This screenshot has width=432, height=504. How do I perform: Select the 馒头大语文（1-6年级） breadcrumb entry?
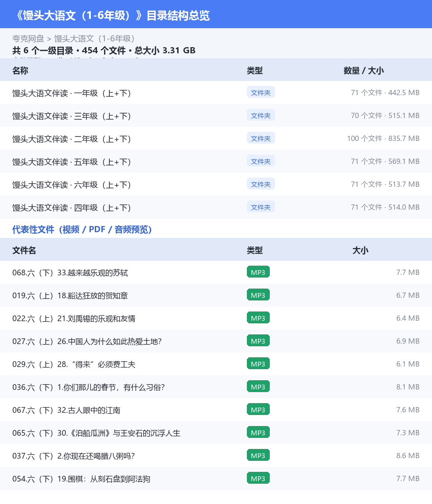click(x=94, y=39)
